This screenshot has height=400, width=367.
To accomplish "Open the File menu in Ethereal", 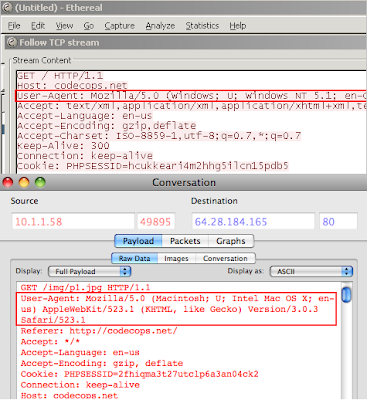I will coord(14,26).
